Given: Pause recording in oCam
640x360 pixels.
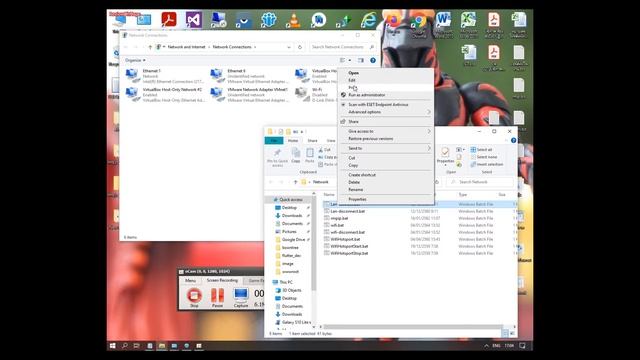Looking at the screenshot, I should pyautogui.click(x=217, y=297).
